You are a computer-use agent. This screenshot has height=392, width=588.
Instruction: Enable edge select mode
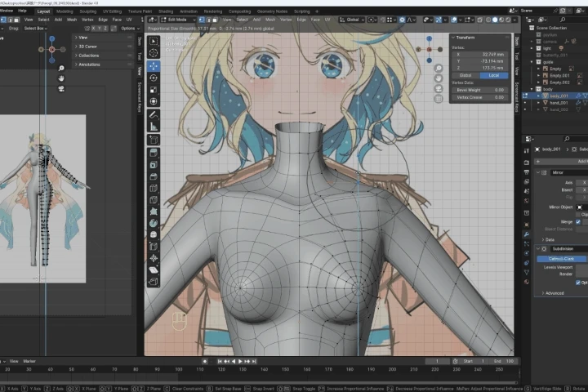pos(208,20)
